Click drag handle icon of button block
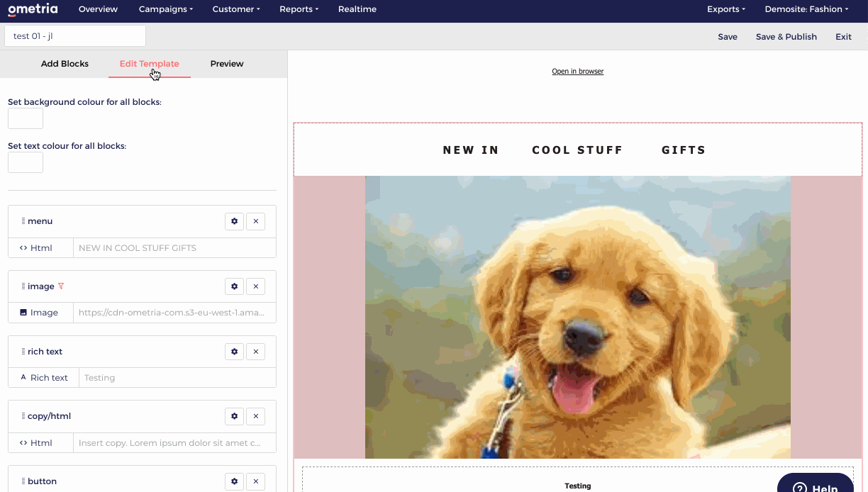The height and width of the screenshot is (492, 868). coord(23,481)
